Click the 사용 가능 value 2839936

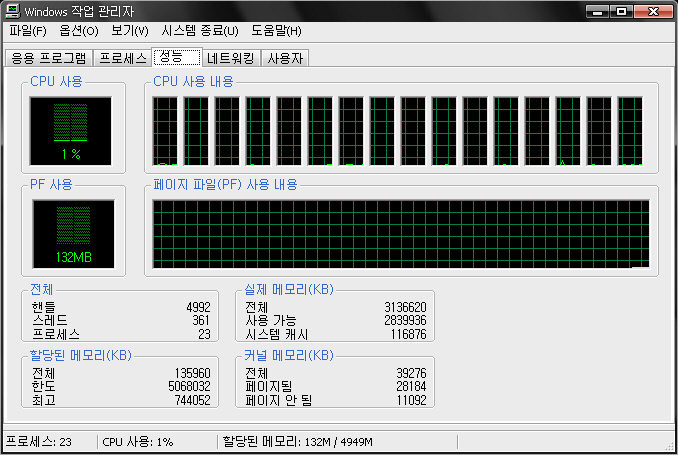point(405,320)
